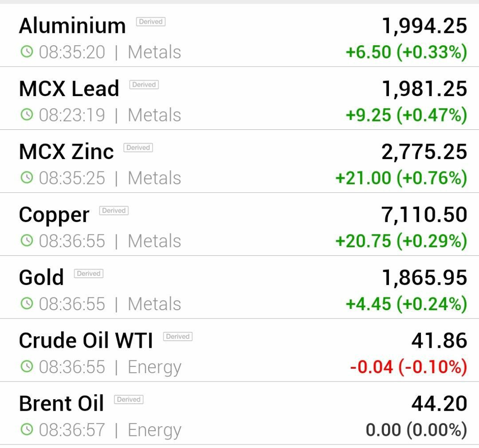Image resolution: width=479 pixels, height=448 pixels.
Task: Click the clock icon under Crude Oil WTI
Action: pos(27,366)
